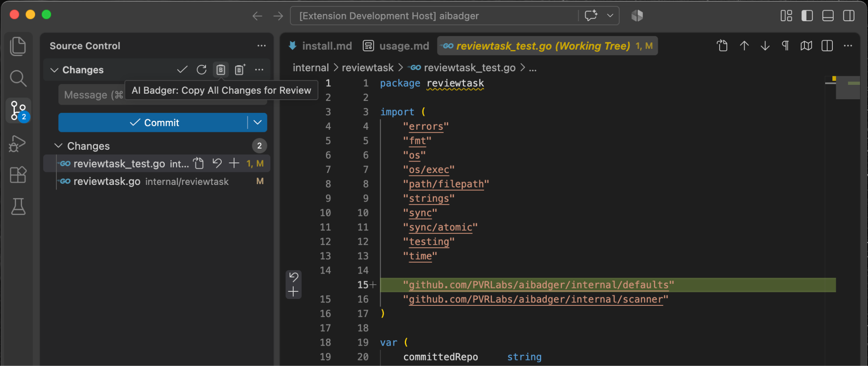The height and width of the screenshot is (366, 868).
Task: Open the Testing flask view
Action: [x=18, y=207]
